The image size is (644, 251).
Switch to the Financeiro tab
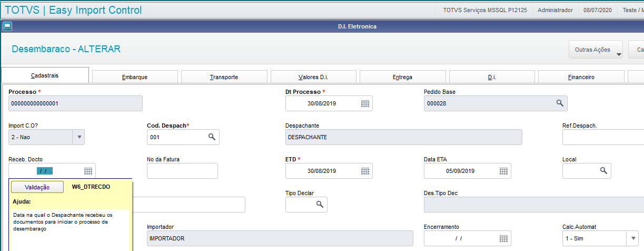tap(581, 77)
